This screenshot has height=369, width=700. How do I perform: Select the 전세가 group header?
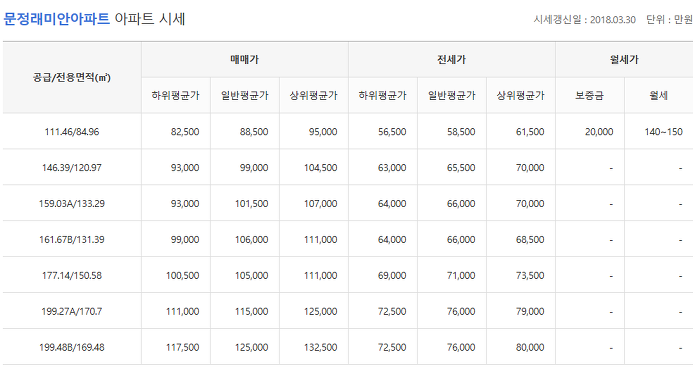(451, 59)
